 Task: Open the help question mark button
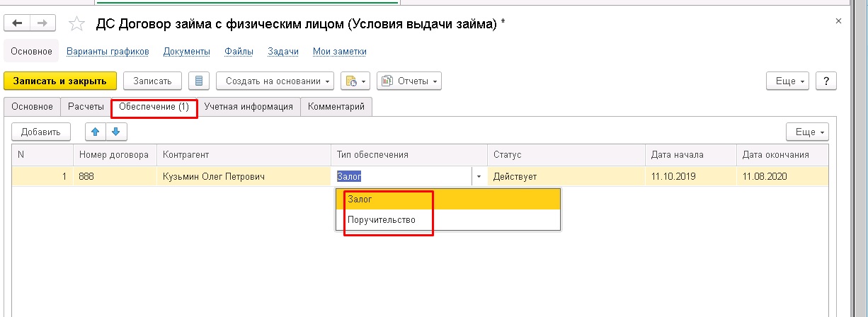click(826, 81)
